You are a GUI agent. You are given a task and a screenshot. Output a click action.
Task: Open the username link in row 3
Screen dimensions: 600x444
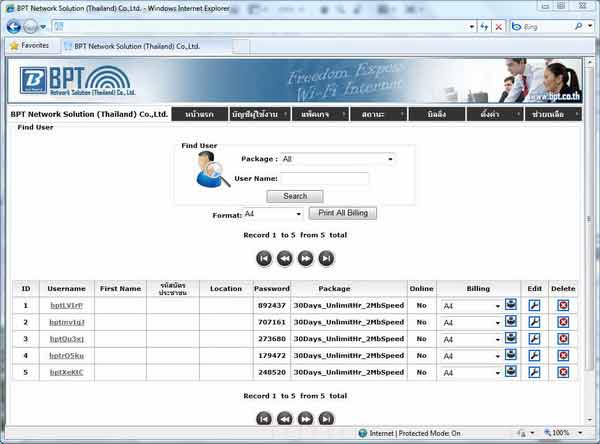click(67, 339)
